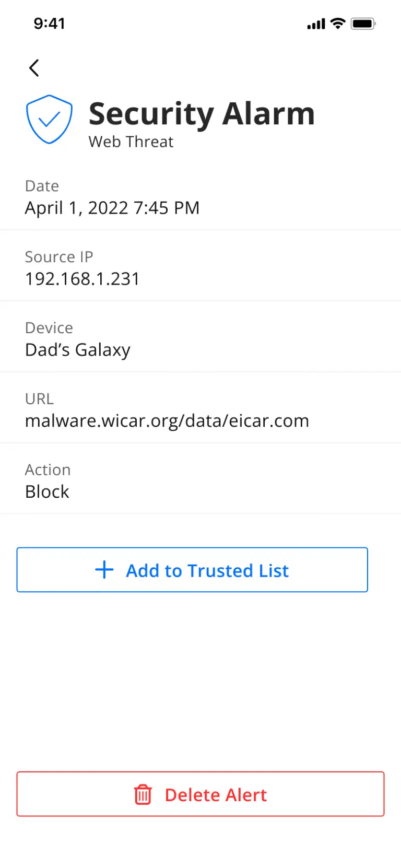This screenshot has width=401, height=868.
Task: Click the plus icon beside Add to Trusted List
Action: click(x=104, y=570)
